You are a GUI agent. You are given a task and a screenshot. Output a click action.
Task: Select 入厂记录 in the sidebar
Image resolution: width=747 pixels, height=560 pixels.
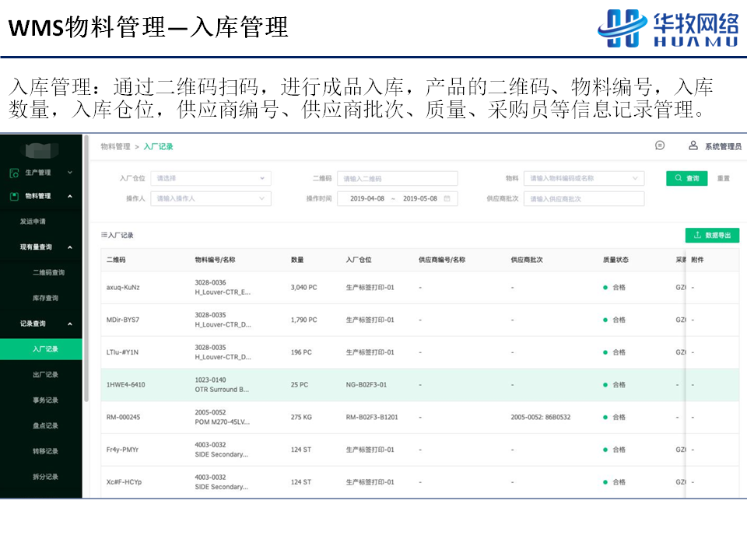[x=41, y=349]
